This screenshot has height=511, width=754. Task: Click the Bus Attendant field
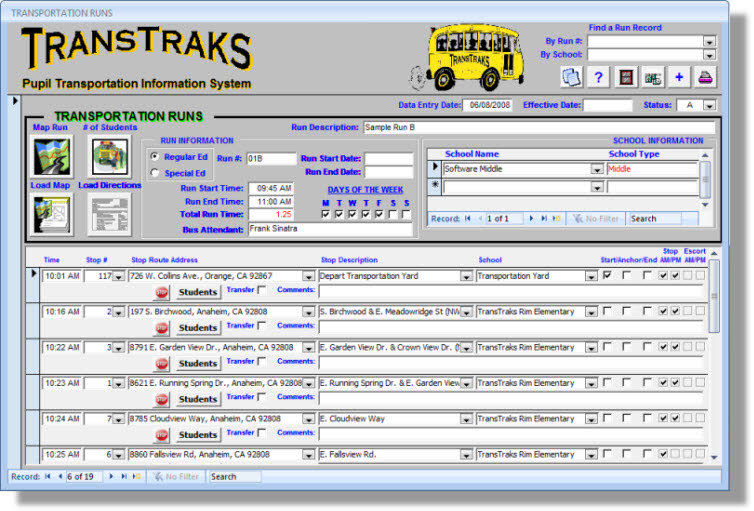329,229
